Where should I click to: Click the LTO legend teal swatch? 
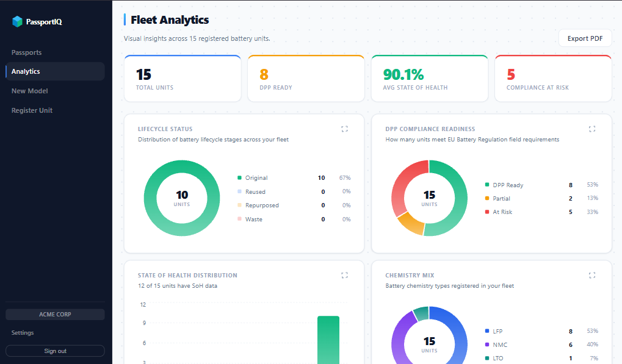(486, 358)
